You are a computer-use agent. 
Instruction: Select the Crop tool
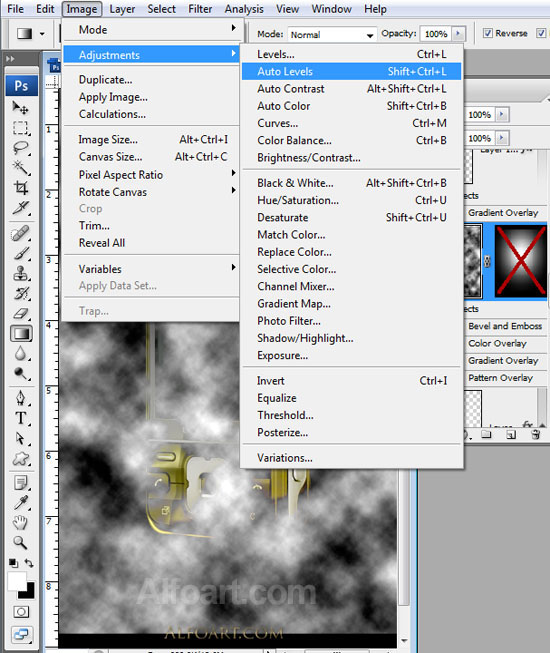coord(20,188)
